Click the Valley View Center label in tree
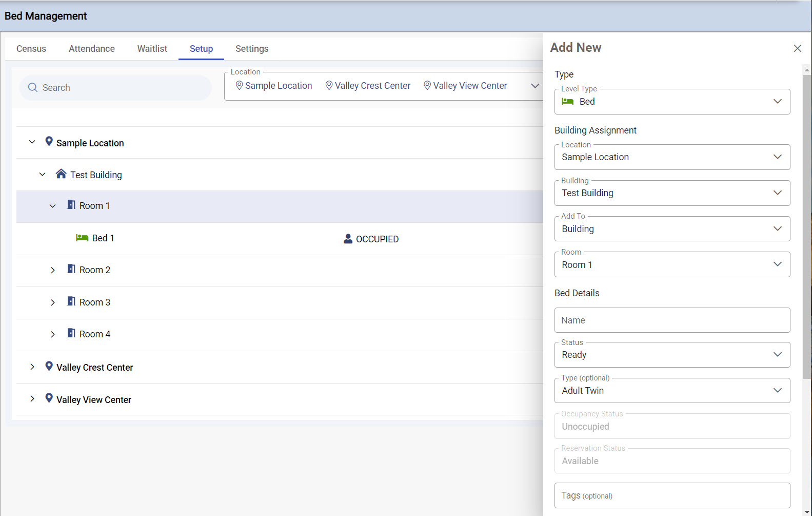Viewport: 812px width, 516px height. (x=94, y=400)
